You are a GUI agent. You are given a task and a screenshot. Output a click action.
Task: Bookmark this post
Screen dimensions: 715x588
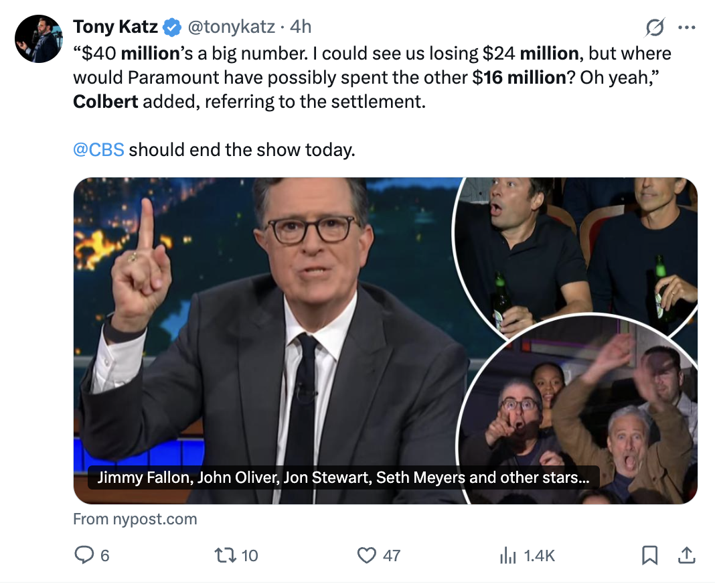649,555
